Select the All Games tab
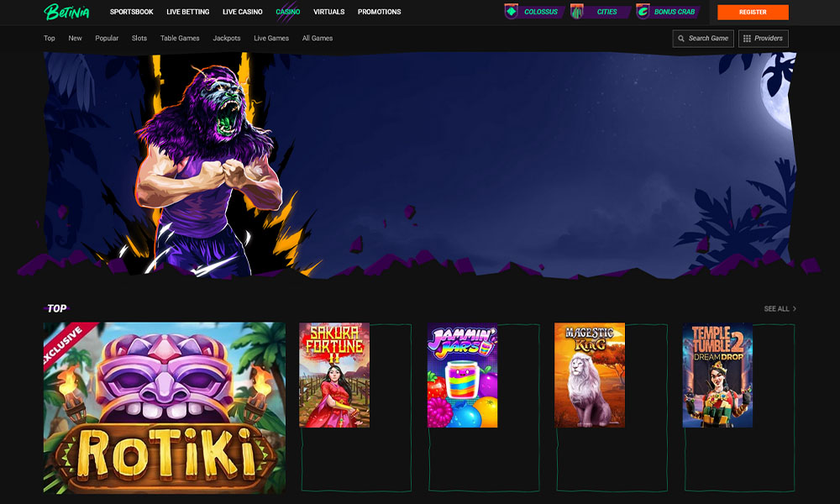Viewport: 840px width, 504px height. (318, 38)
